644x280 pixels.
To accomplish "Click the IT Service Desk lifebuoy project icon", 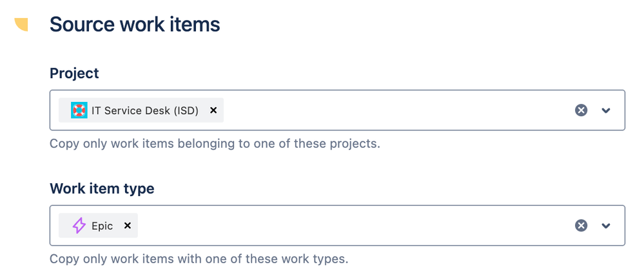I will coord(79,110).
